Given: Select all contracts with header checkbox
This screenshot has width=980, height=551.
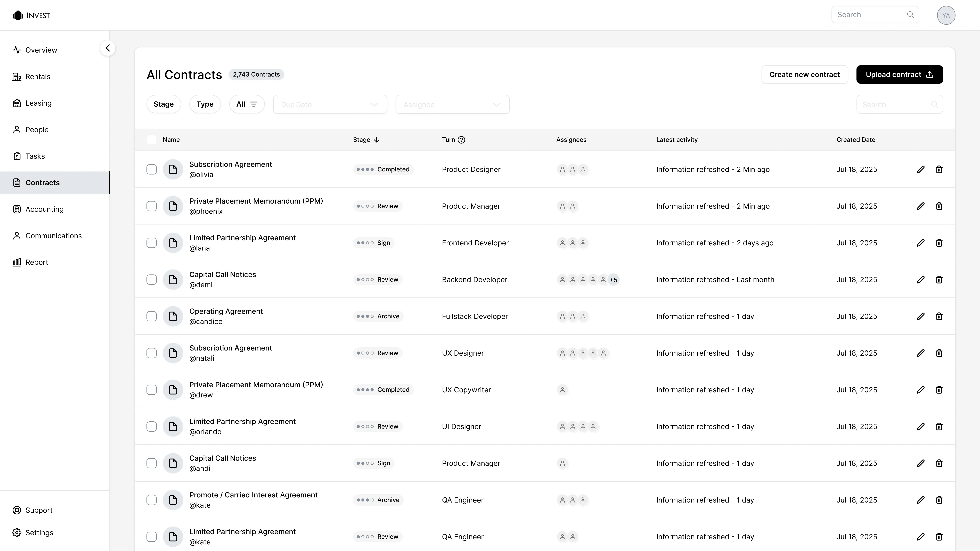Looking at the screenshot, I should pos(151,140).
